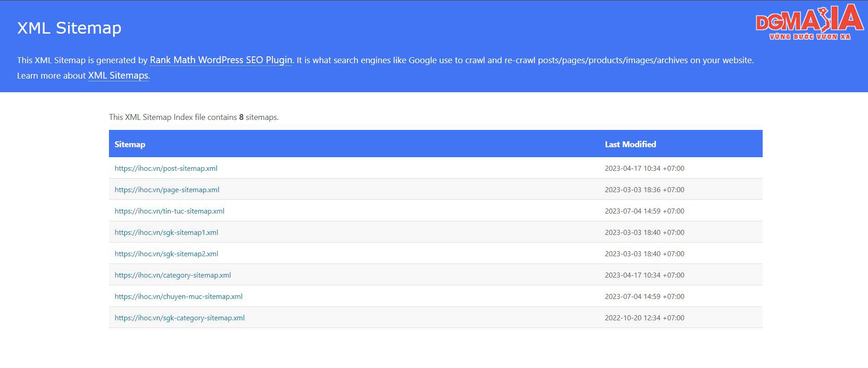The image size is (868, 368).
Task: Click the last modified date for page-sitemap.xml
Action: coord(645,189)
